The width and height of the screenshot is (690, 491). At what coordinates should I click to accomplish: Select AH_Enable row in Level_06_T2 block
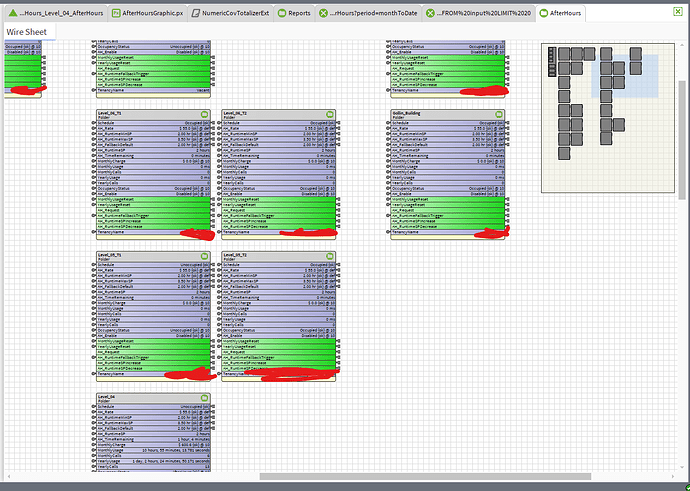tap(279, 194)
